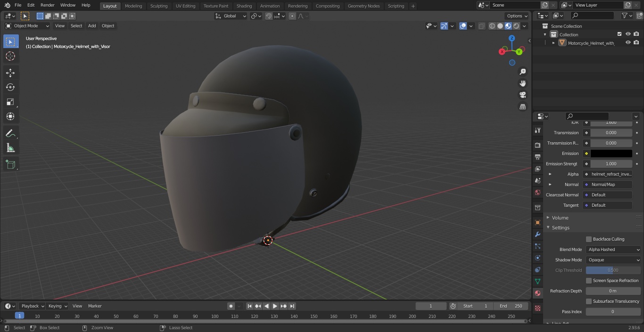Open the Emission color swatch
The image size is (644, 332).
tap(611, 154)
